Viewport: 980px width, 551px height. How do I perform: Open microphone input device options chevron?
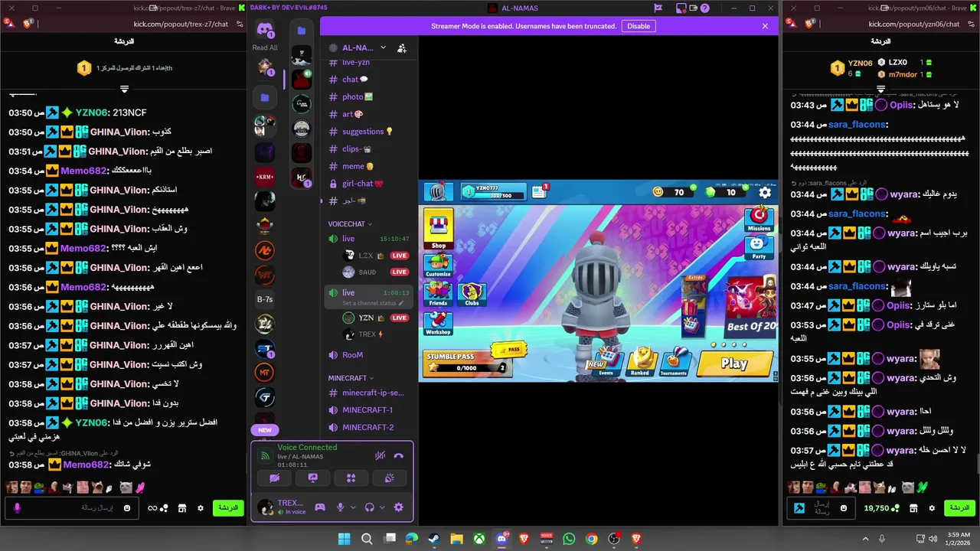pos(353,507)
